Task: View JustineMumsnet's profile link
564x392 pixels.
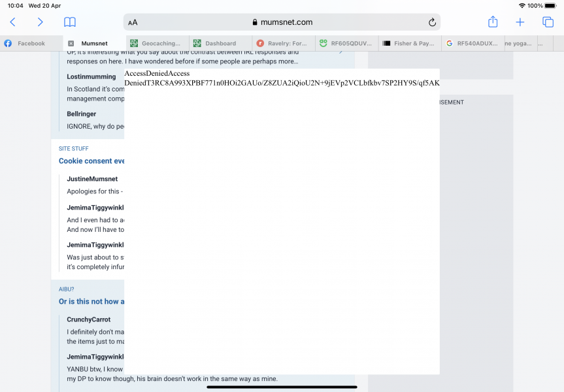Action: [92, 178]
